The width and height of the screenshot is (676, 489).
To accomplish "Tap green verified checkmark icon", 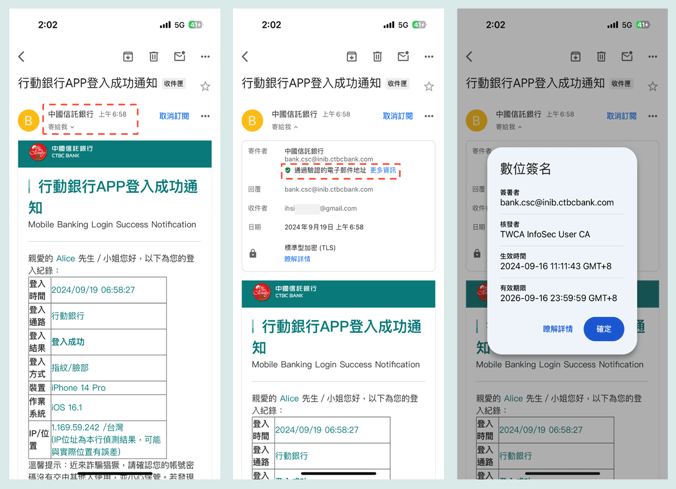I will tap(288, 170).
